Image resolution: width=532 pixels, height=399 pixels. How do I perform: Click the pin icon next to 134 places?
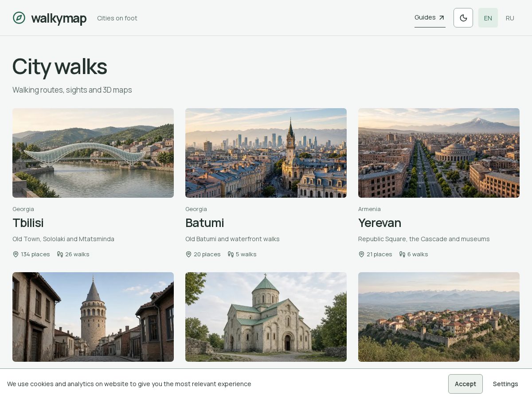point(16,254)
